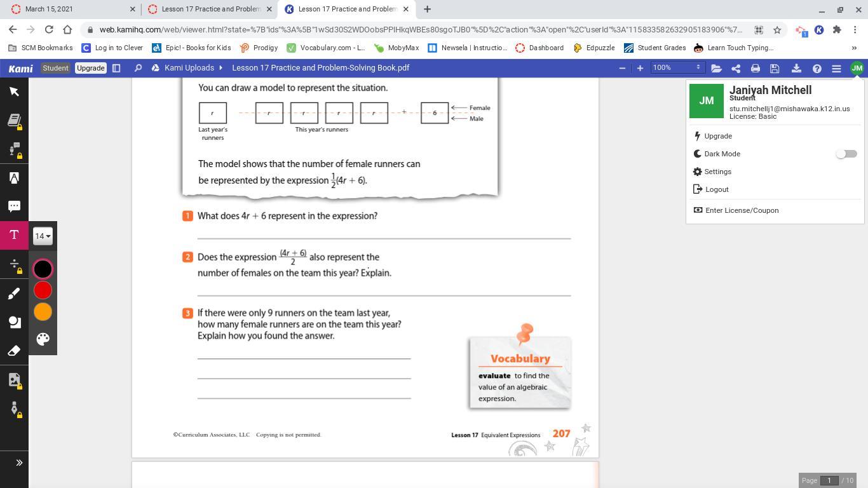Open the Dictionary tool in Kami sidebar
Screen dimensions: 868x488
click(14, 120)
